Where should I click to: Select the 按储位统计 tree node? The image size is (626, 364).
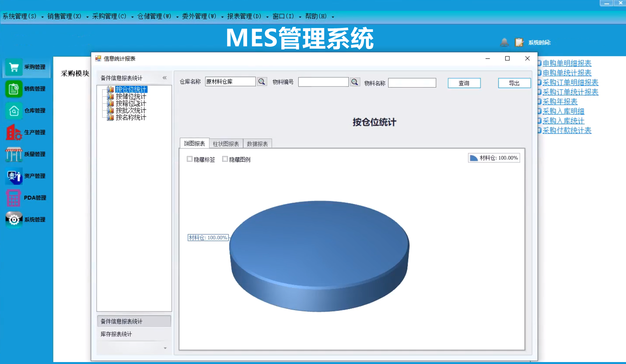coord(131,97)
